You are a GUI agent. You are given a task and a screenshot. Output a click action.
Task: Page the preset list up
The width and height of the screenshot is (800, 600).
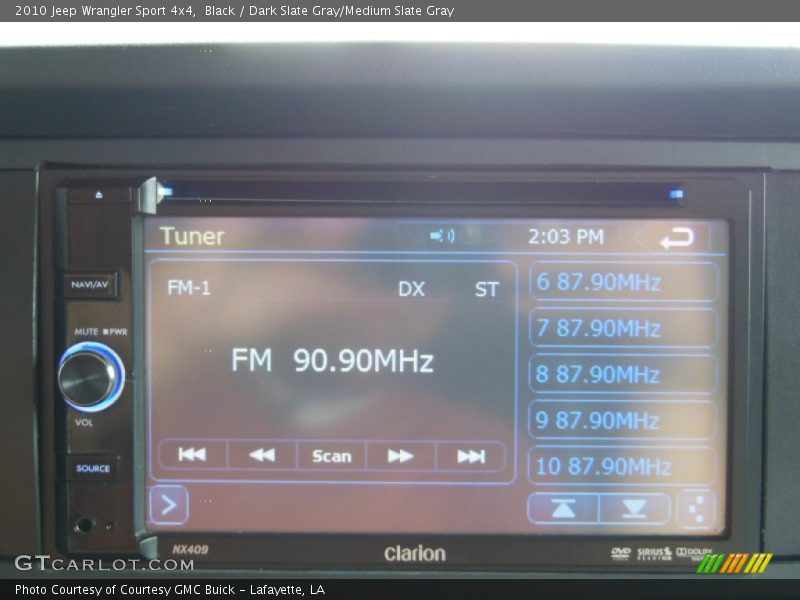point(563,508)
